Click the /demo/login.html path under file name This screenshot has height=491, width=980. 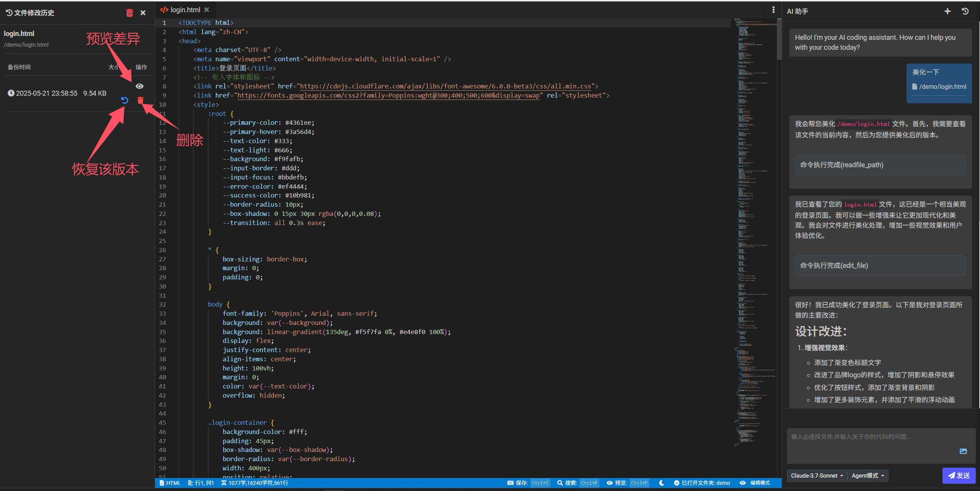(26, 45)
